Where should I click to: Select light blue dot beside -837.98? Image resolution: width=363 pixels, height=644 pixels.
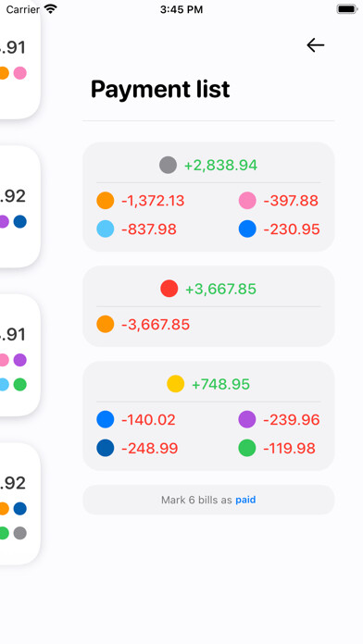(x=106, y=229)
